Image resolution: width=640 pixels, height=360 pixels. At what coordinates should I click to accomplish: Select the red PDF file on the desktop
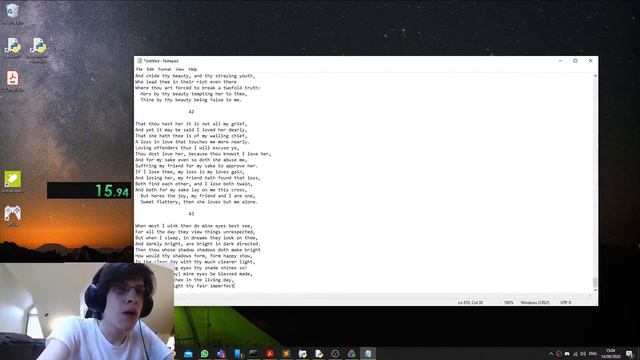12,78
